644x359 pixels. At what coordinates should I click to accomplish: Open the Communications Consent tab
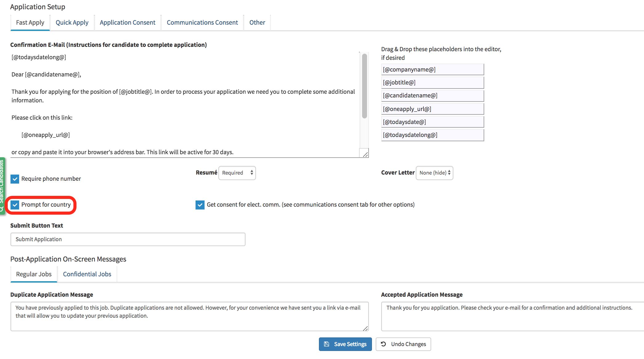point(202,23)
